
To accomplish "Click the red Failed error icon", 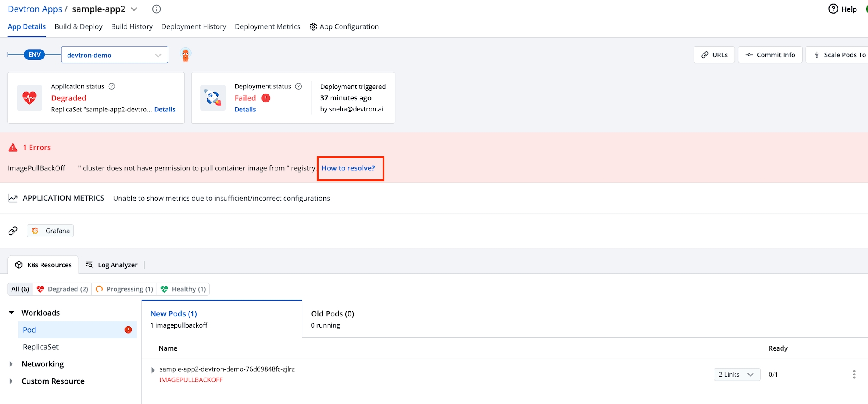I will [266, 98].
